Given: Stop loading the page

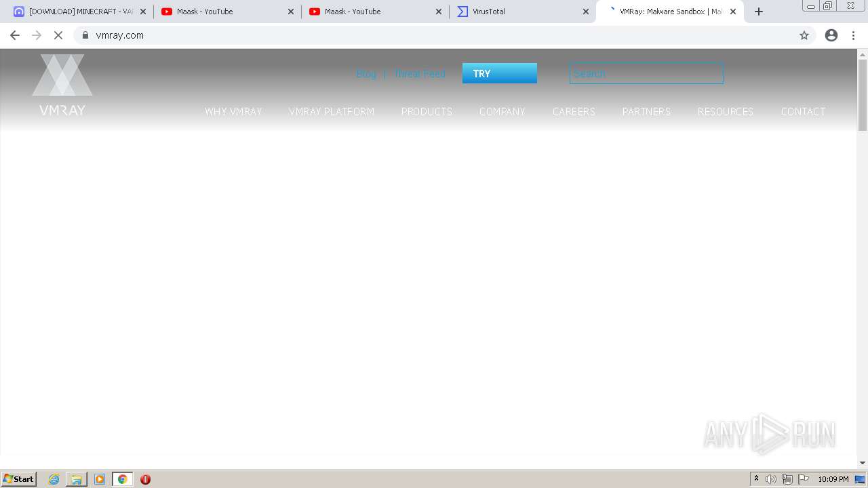Looking at the screenshot, I should pyautogui.click(x=58, y=35).
